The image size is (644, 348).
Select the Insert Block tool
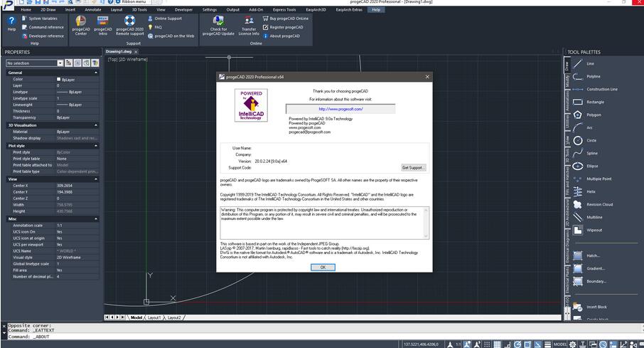click(x=590, y=307)
